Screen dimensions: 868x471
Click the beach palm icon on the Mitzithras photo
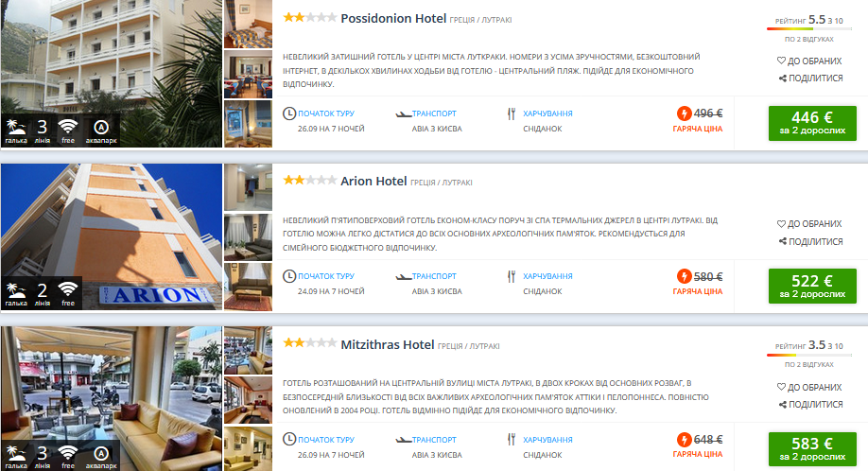15,453
